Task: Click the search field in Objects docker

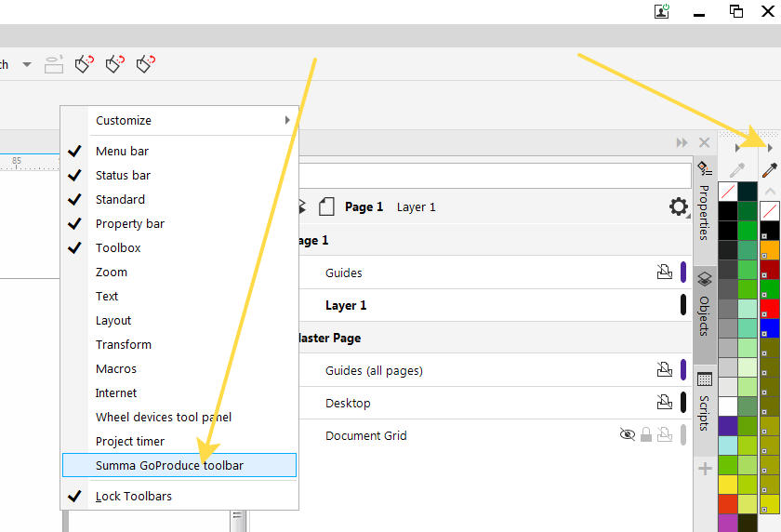Action: point(495,176)
